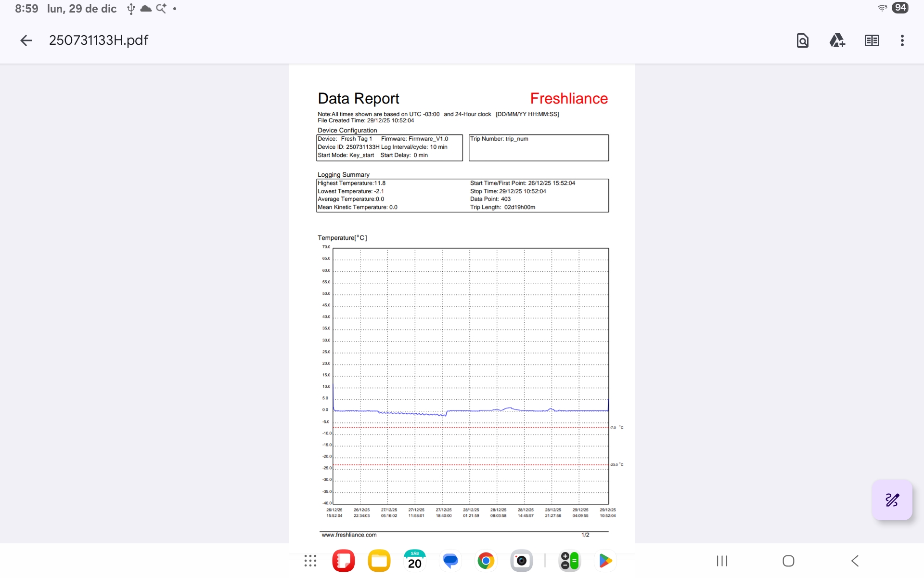Open the yellow file manager app
924x578 pixels.
coord(379,561)
